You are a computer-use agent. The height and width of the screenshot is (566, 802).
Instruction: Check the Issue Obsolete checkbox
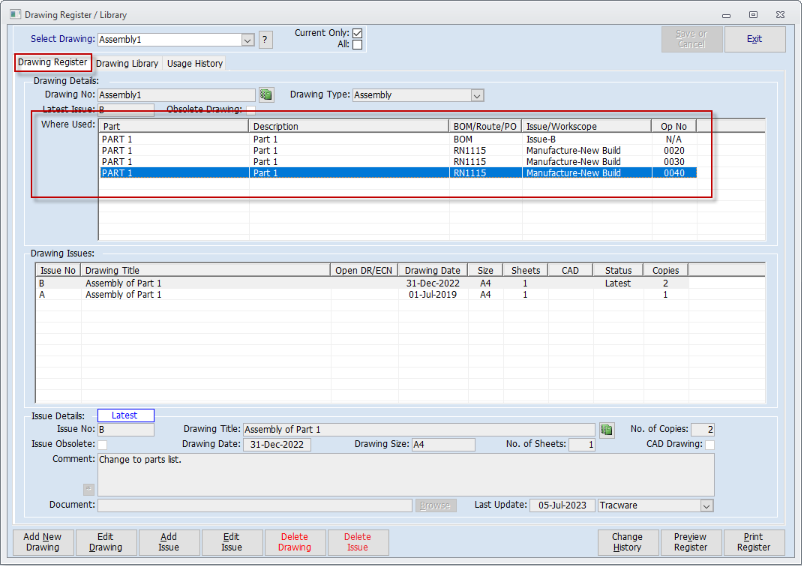pyautogui.click(x=102, y=444)
